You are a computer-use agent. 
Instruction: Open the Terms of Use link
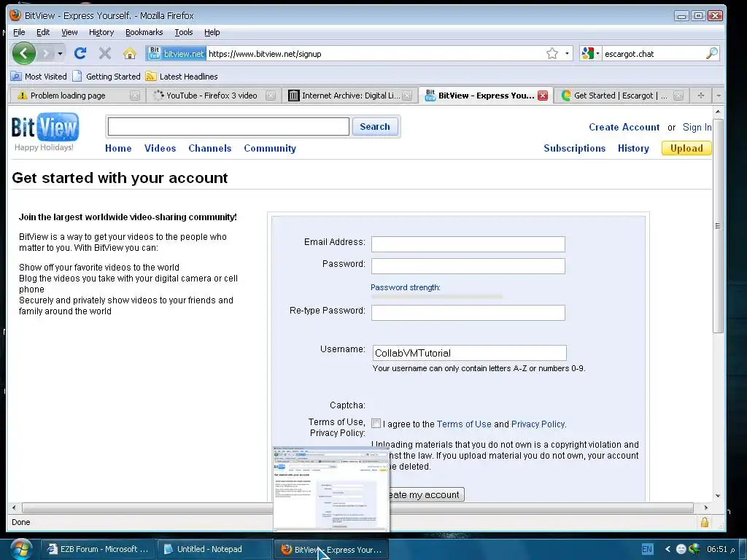[x=464, y=424]
